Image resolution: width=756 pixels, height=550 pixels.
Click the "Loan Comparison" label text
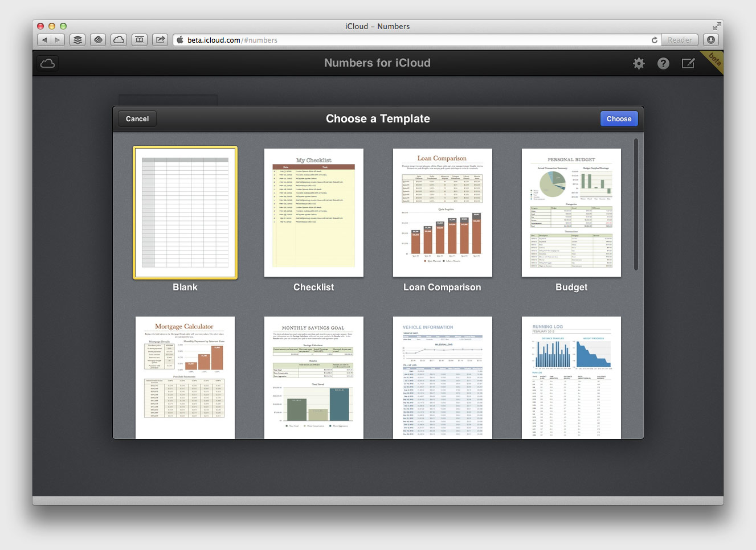pos(443,288)
